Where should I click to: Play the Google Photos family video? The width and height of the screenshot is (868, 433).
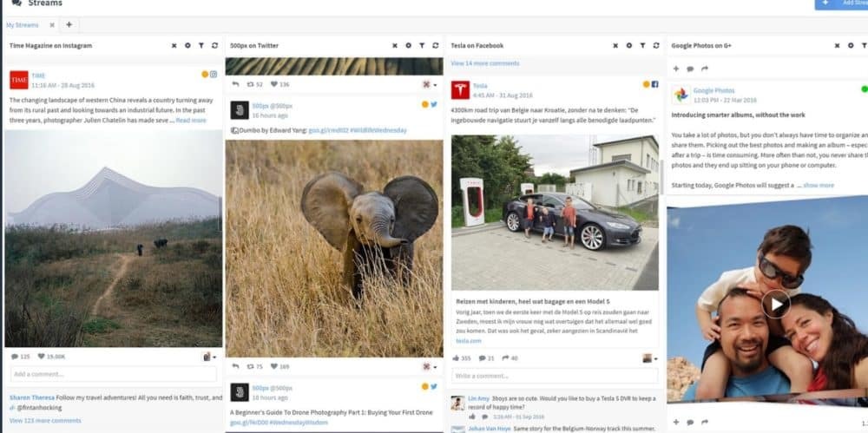click(x=775, y=304)
